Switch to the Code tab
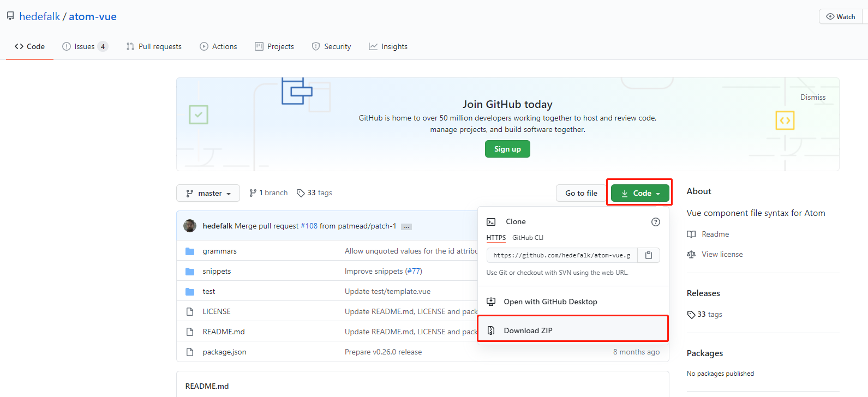The height and width of the screenshot is (397, 868). [x=29, y=46]
